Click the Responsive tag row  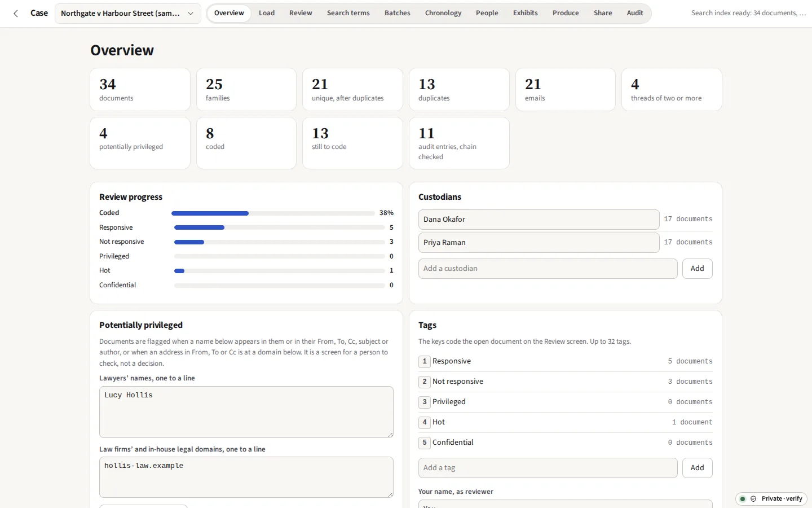point(566,361)
